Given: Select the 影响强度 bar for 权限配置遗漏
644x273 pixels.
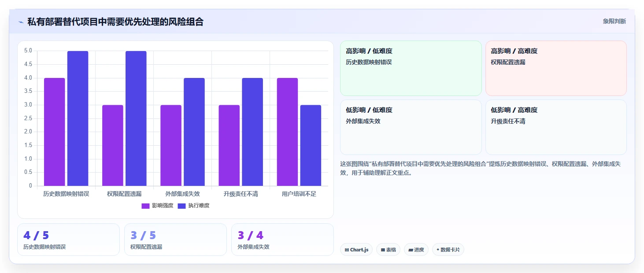Looking at the screenshot, I should [113, 145].
